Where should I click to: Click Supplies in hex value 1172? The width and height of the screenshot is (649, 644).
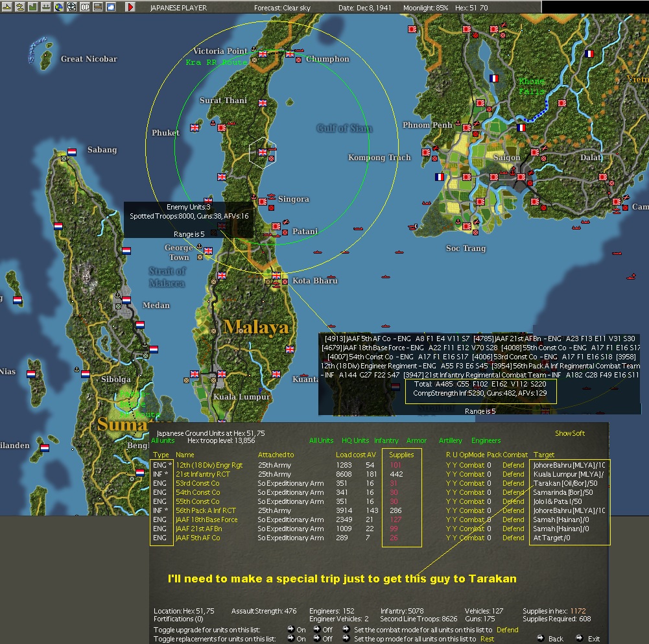tap(578, 611)
